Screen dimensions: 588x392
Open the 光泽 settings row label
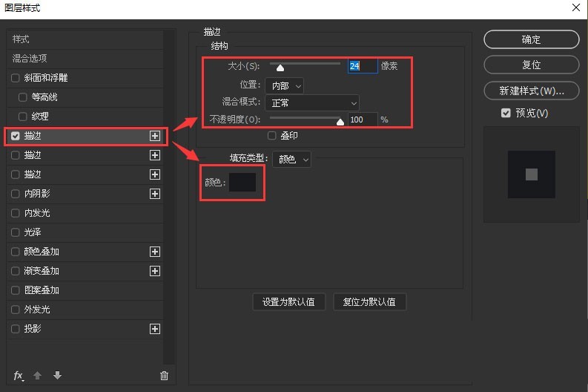[33, 232]
